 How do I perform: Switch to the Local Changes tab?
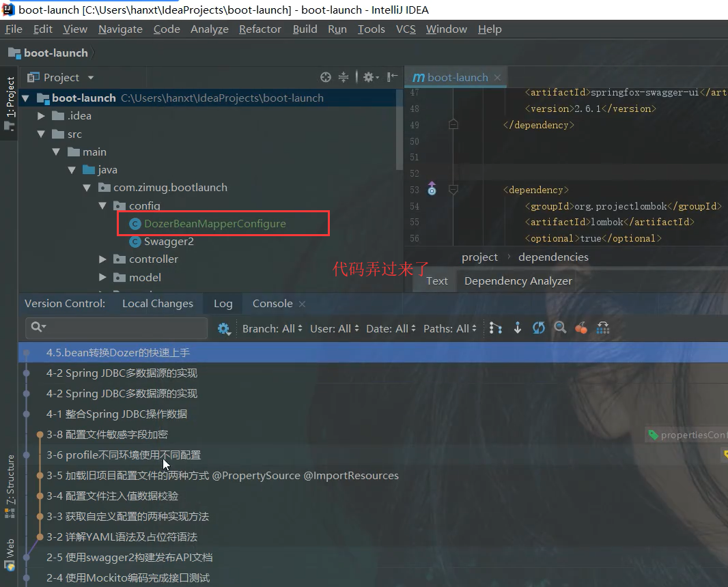click(x=157, y=304)
